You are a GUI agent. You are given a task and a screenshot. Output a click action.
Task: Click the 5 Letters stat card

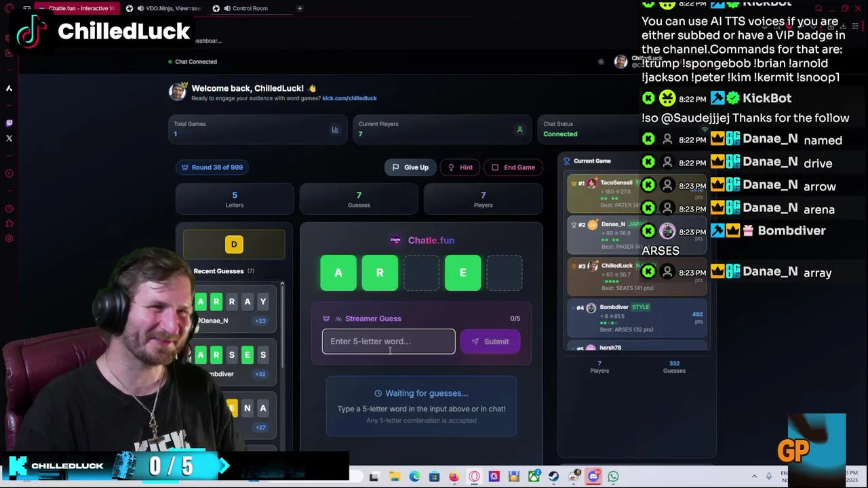click(235, 199)
